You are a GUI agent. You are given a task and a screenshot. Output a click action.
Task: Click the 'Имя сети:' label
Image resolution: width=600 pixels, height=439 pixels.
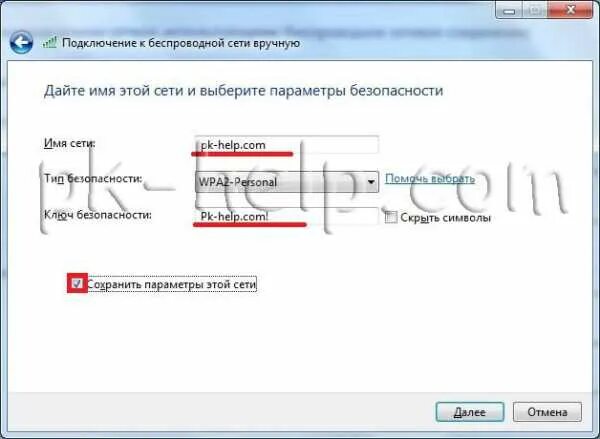pos(70,143)
